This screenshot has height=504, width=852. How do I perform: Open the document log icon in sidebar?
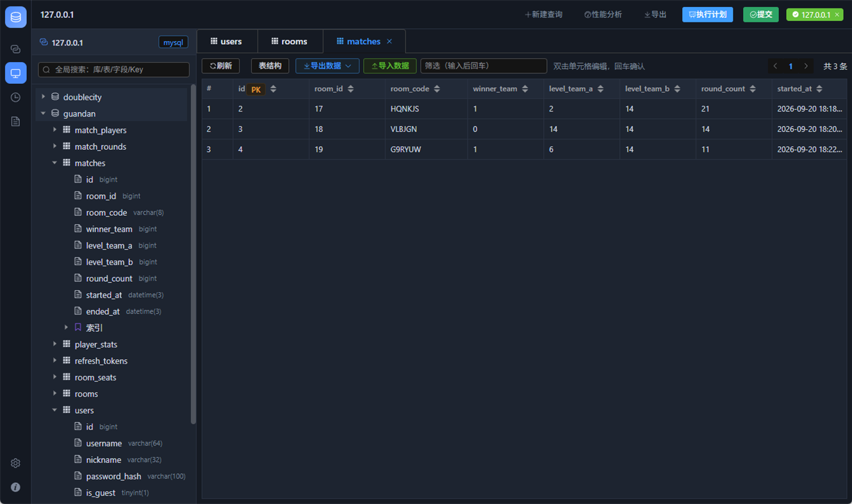[15, 122]
